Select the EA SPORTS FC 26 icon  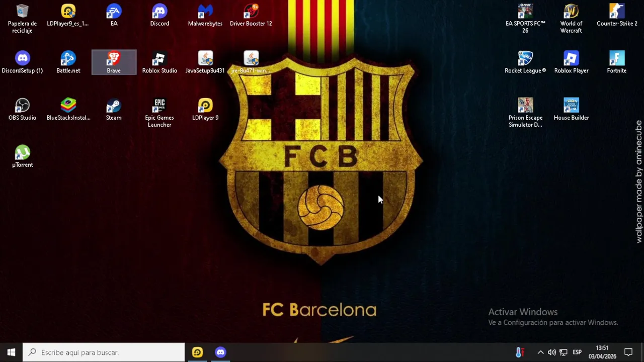click(x=525, y=19)
